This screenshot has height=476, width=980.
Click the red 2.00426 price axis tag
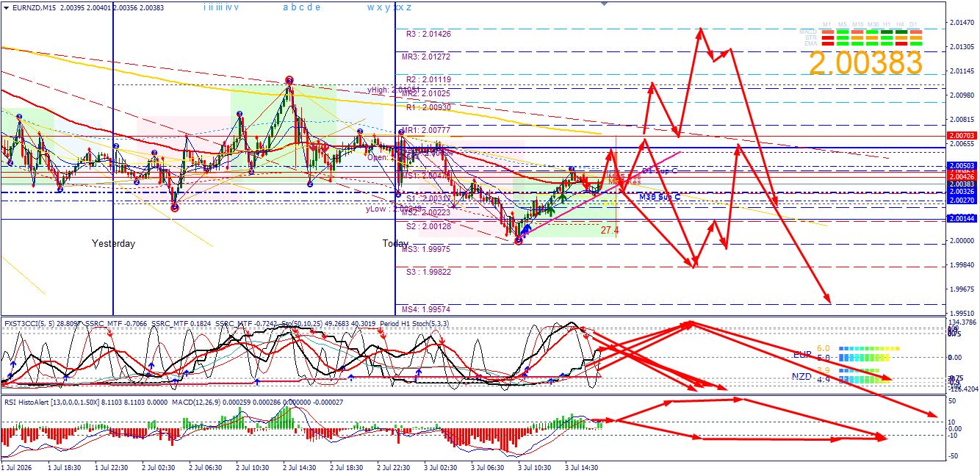962,176
